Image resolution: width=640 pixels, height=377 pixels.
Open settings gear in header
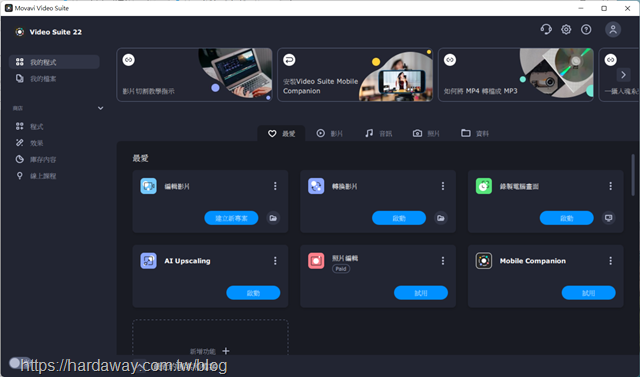tap(566, 29)
